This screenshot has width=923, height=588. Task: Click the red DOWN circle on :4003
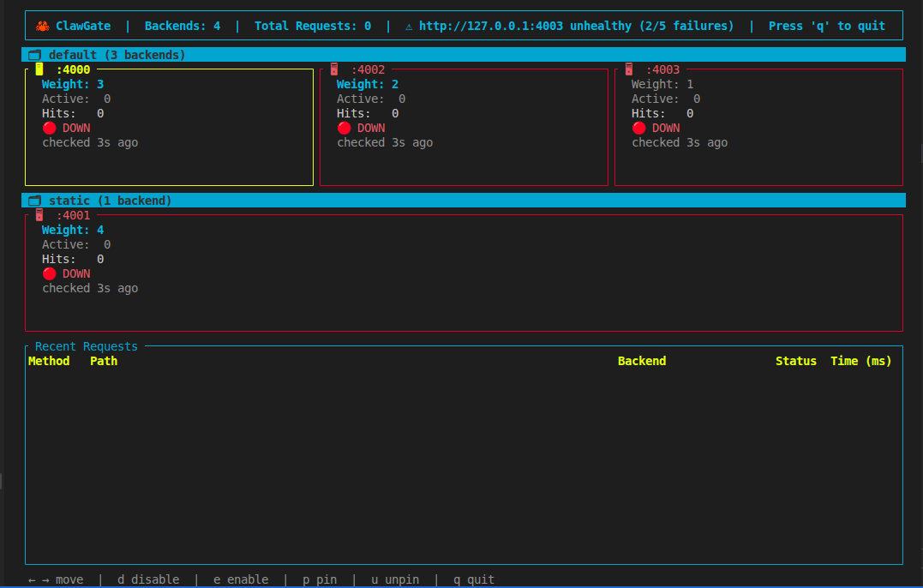(x=639, y=128)
